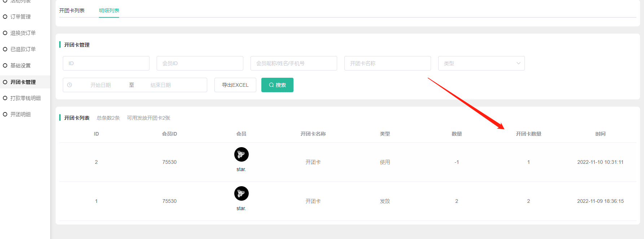644x239 pixels.
Task: Go to 已退款订单 in sidebar
Action: coord(23,49)
